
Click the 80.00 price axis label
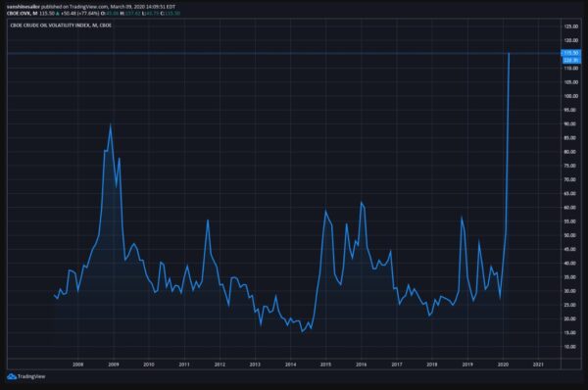pos(570,152)
